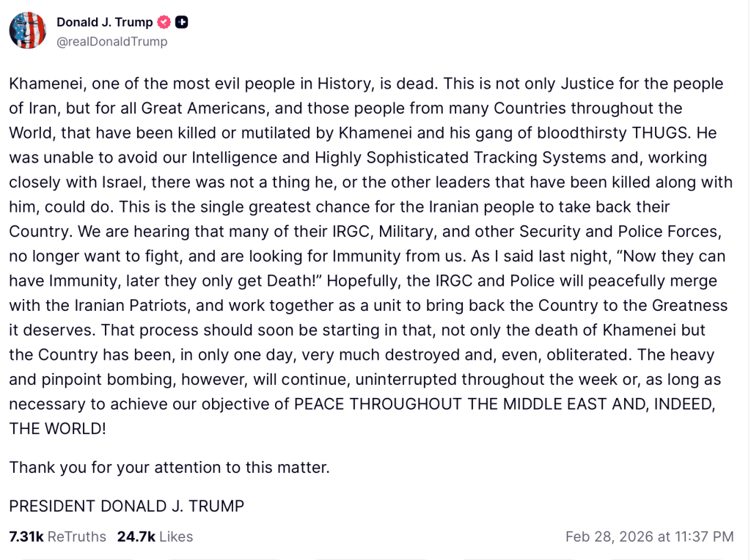Click the PRESIDENT DONALD J. TRUMP signature
Image resolution: width=751 pixels, height=560 pixels.
point(127,506)
